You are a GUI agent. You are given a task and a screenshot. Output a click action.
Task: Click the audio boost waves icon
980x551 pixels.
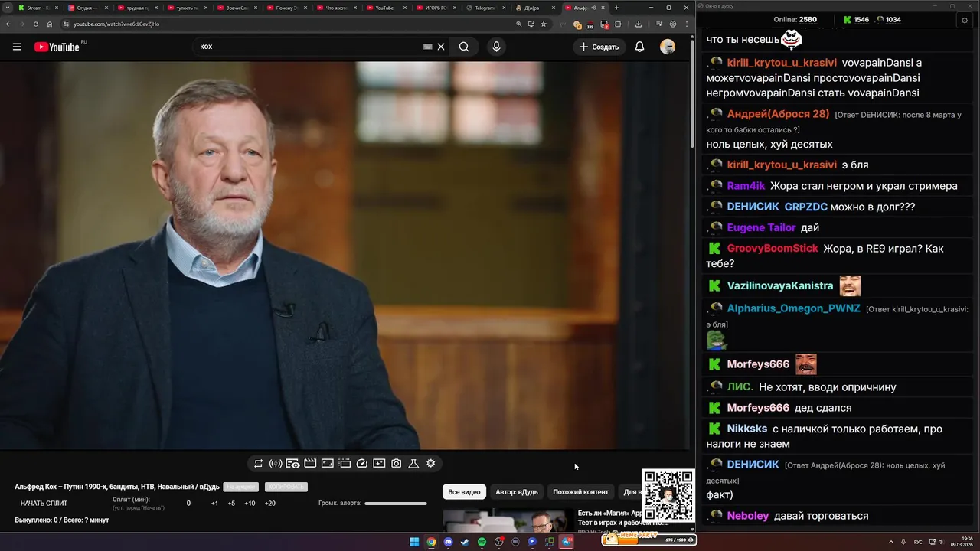click(276, 463)
